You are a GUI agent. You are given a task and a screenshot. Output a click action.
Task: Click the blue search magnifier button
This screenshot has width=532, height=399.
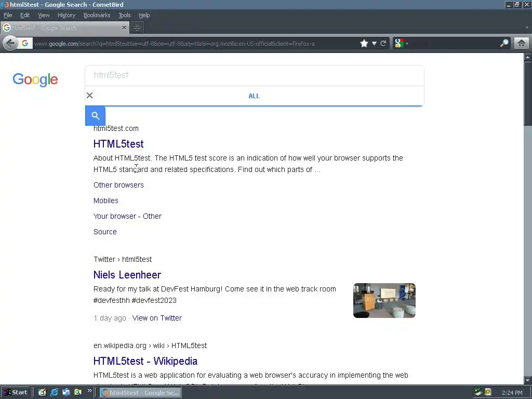coord(96,116)
